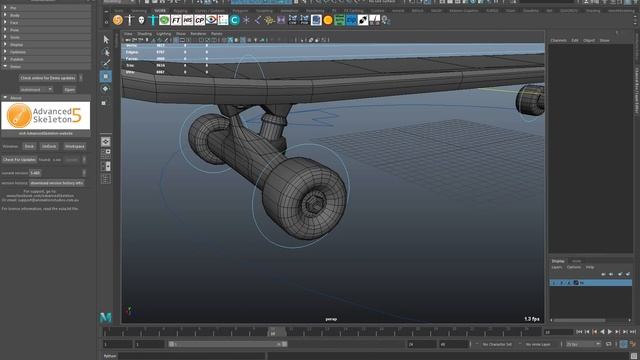
Task: Open the Layers menu in layer editor
Action: coord(557,267)
